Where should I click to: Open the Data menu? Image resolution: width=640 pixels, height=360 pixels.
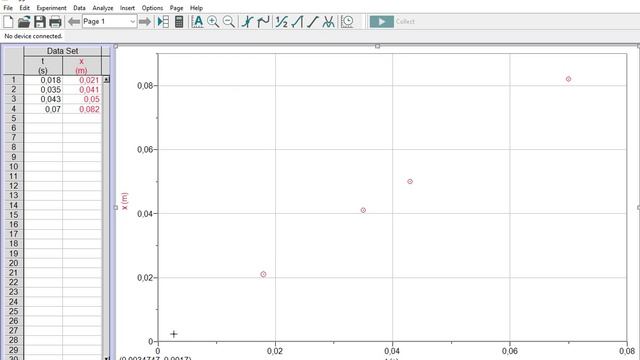[79, 8]
